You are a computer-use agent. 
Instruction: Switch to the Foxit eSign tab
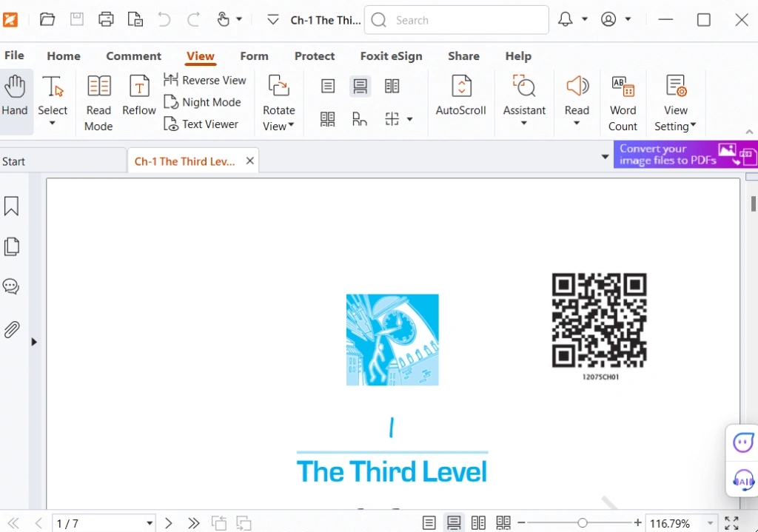pyautogui.click(x=391, y=56)
